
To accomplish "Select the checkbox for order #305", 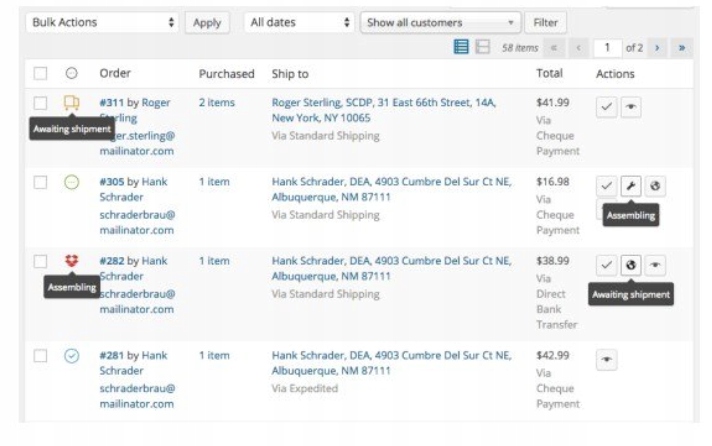I will coord(40,182).
